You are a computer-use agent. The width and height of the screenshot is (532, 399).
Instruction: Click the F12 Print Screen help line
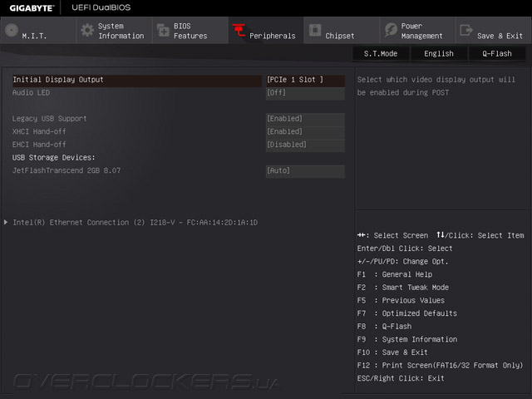point(440,366)
